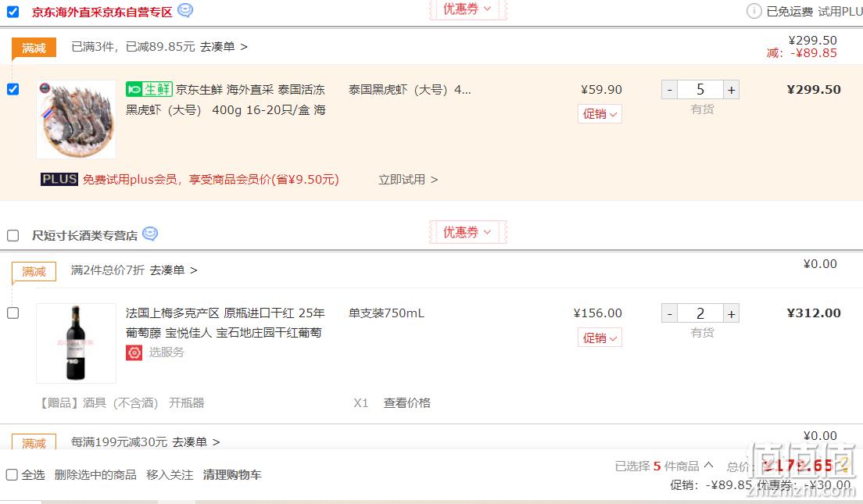Open the red wine bottle thumbnail
The height and width of the screenshot is (504, 863).
76,343
